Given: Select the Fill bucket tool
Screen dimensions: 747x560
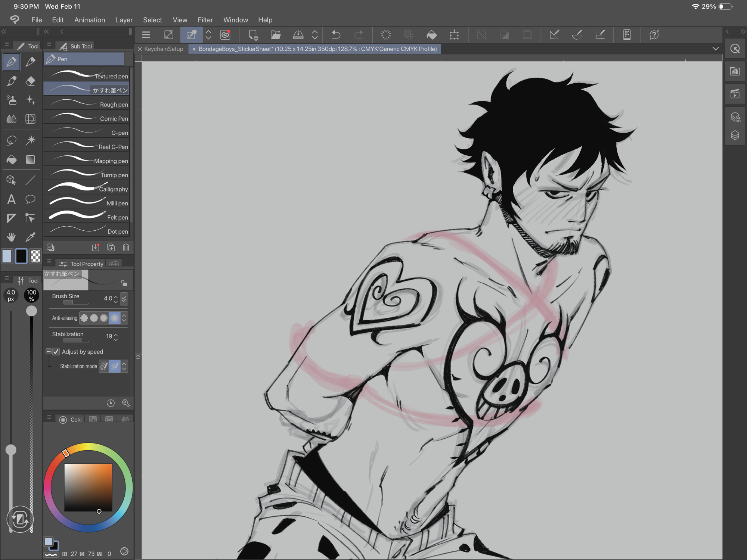Looking at the screenshot, I should (x=11, y=160).
